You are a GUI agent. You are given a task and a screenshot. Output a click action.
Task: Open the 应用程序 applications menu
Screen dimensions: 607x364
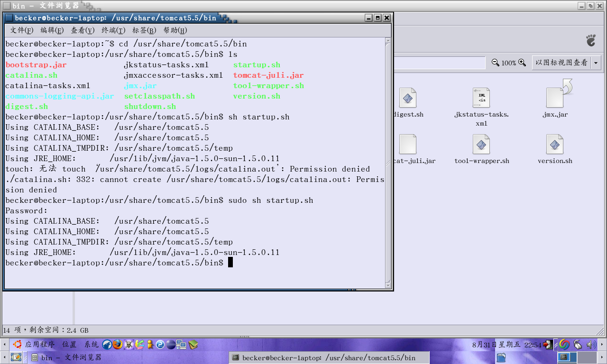tap(40, 345)
